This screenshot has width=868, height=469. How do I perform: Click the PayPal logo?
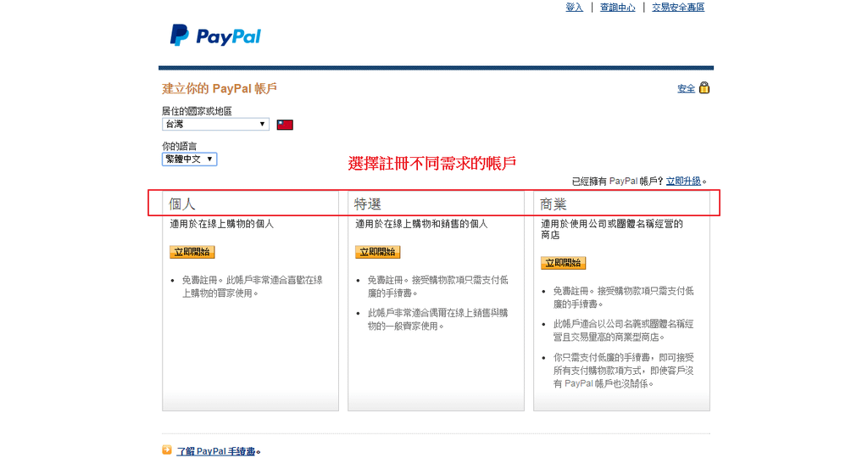pyautogui.click(x=215, y=36)
